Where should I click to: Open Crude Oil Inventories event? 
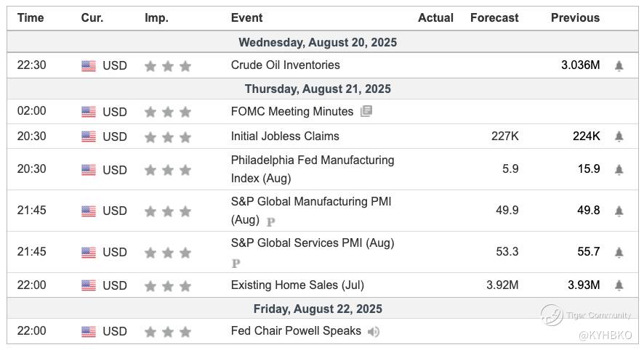click(285, 65)
